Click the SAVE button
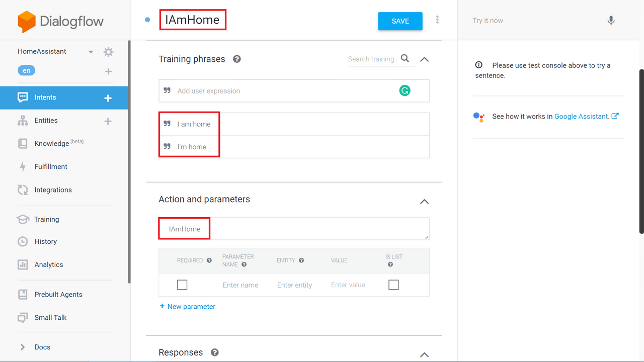The height and width of the screenshot is (362, 644). (400, 21)
